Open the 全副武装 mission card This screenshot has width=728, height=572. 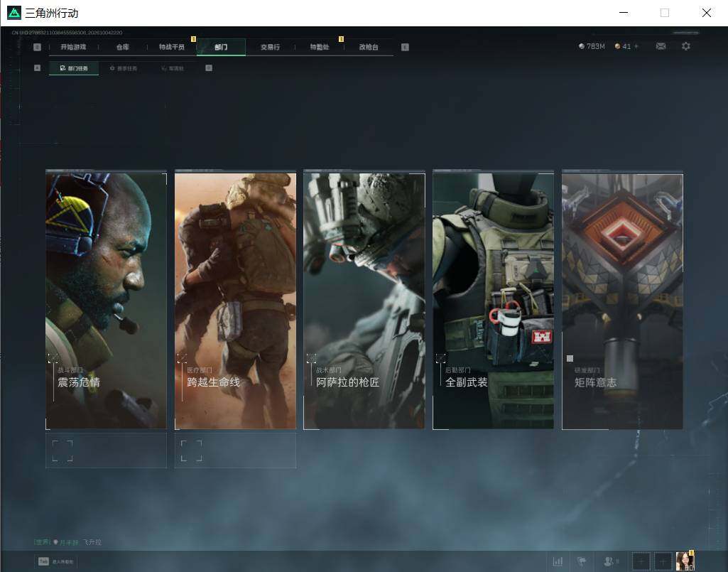[493, 300]
